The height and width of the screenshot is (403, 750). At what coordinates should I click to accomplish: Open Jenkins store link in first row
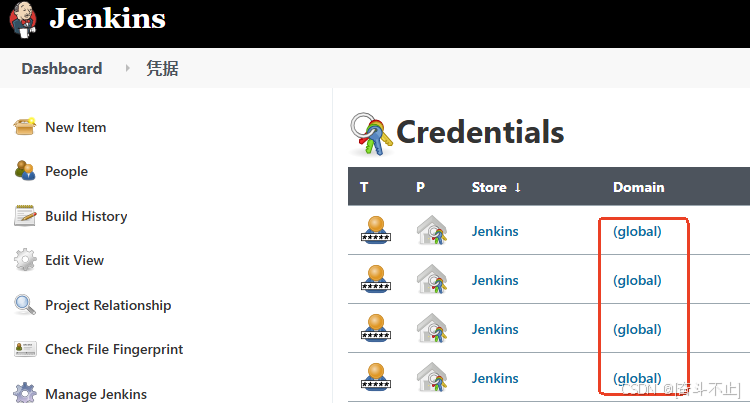click(495, 231)
